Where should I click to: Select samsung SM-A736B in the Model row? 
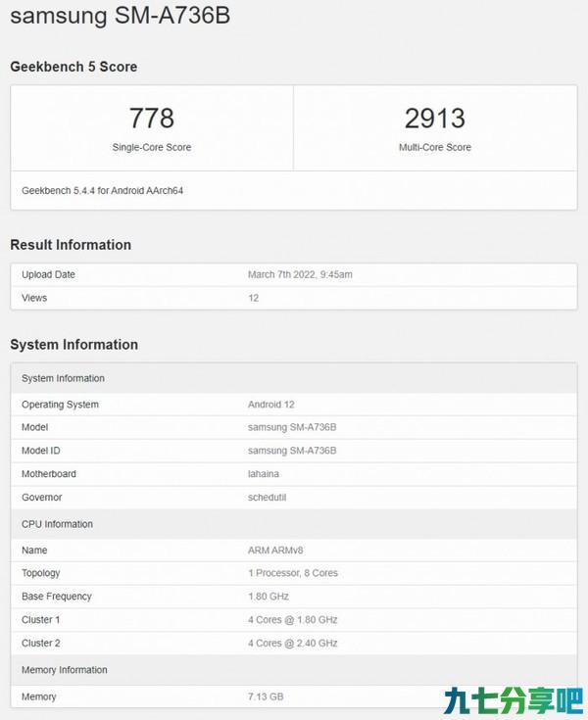(x=292, y=427)
